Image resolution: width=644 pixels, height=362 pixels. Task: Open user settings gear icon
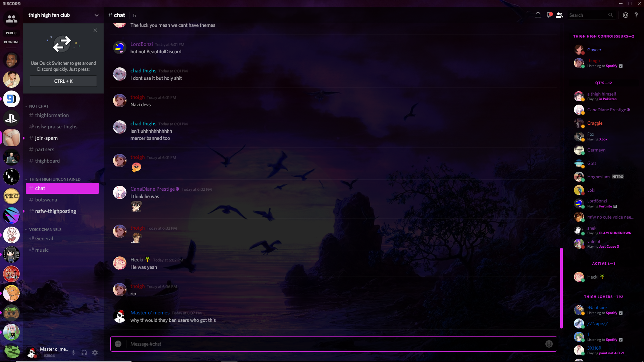pos(95,353)
